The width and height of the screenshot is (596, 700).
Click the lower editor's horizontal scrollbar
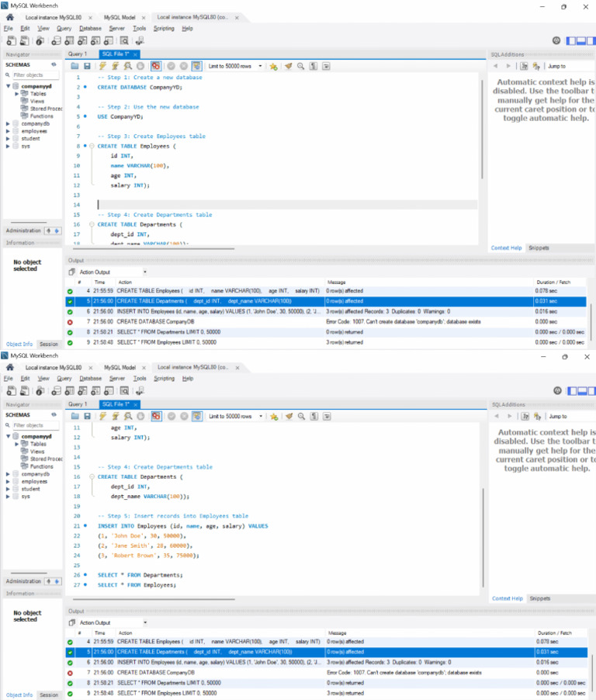tap(154, 599)
